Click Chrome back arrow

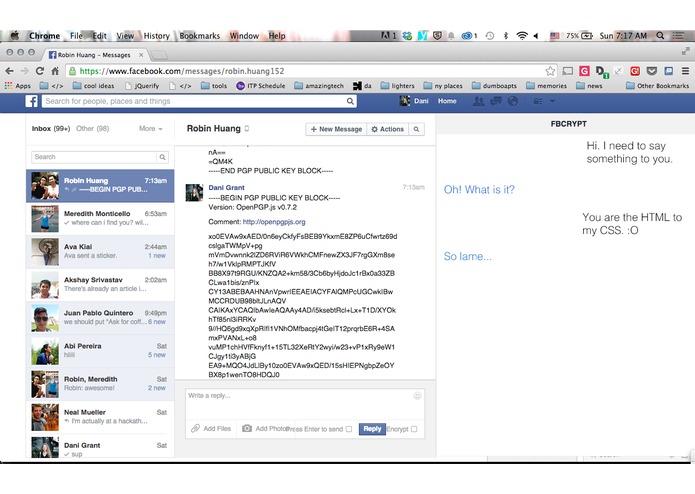point(9,71)
